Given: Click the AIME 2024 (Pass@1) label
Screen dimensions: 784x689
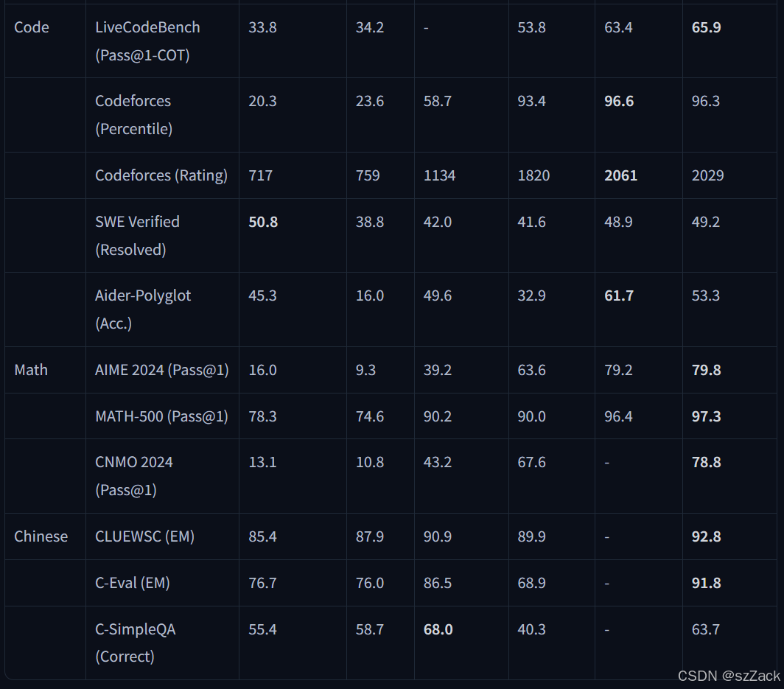Looking at the screenshot, I should click(162, 369).
